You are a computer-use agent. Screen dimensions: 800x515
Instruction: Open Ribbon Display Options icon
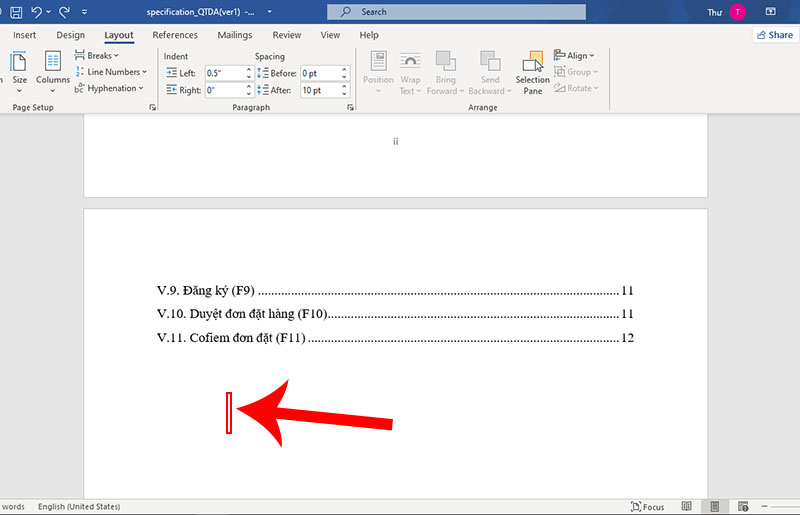click(x=770, y=12)
